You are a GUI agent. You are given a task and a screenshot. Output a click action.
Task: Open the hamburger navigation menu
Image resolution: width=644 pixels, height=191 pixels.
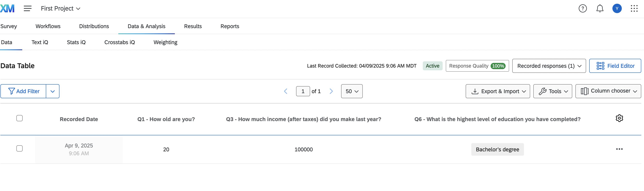tap(27, 9)
